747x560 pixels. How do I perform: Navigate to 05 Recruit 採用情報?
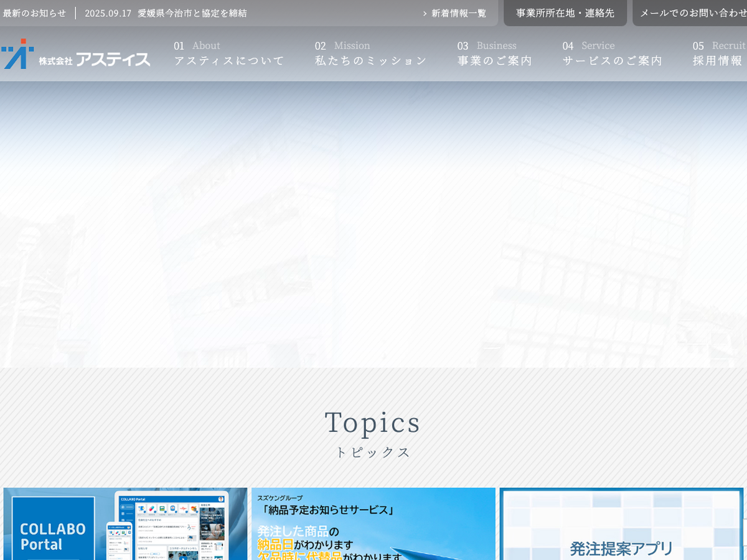pos(718,54)
